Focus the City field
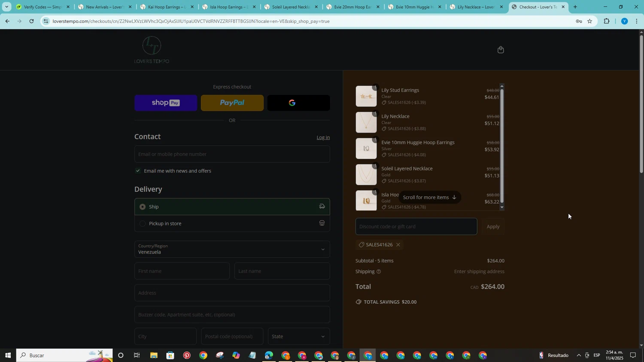This screenshot has width=644, height=362. (165, 337)
